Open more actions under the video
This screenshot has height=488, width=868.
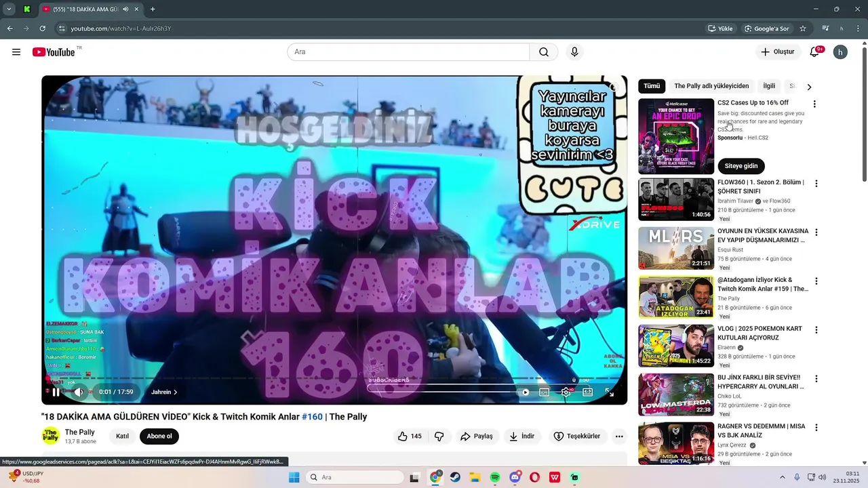point(619,436)
